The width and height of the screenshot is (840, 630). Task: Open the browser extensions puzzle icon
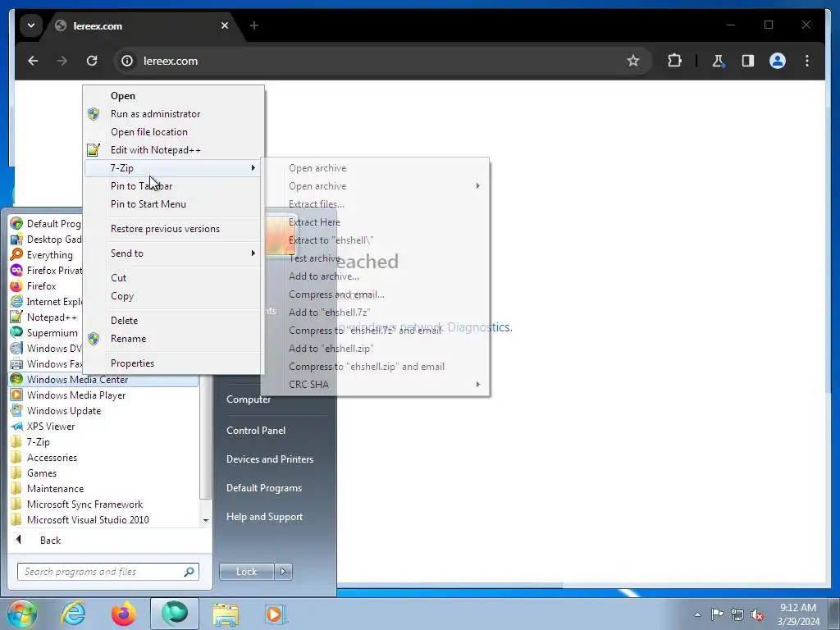point(674,61)
